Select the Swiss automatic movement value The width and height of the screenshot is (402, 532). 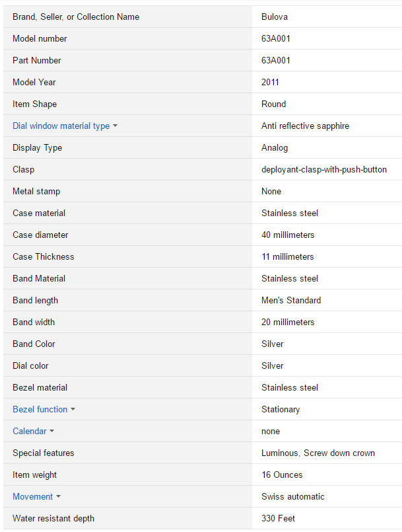click(x=293, y=496)
